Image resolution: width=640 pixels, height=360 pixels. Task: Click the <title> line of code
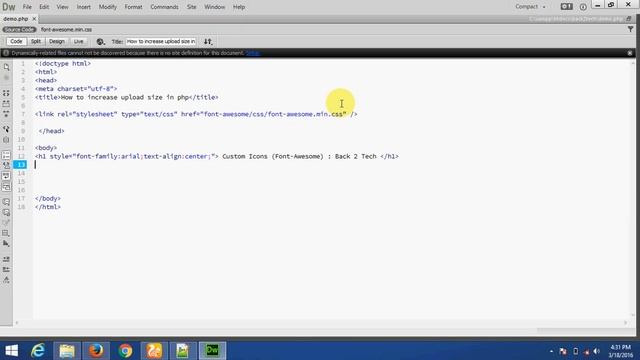[127, 97]
